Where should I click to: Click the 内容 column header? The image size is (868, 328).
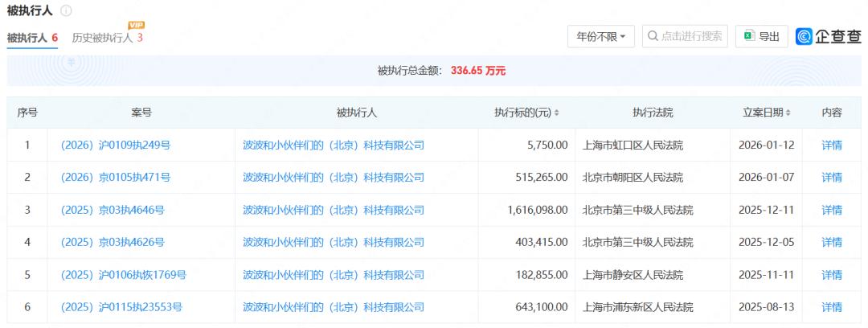pos(832,113)
